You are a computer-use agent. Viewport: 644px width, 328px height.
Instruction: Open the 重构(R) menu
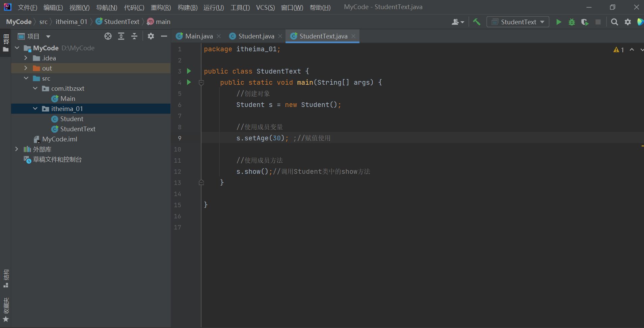point(161,7)
